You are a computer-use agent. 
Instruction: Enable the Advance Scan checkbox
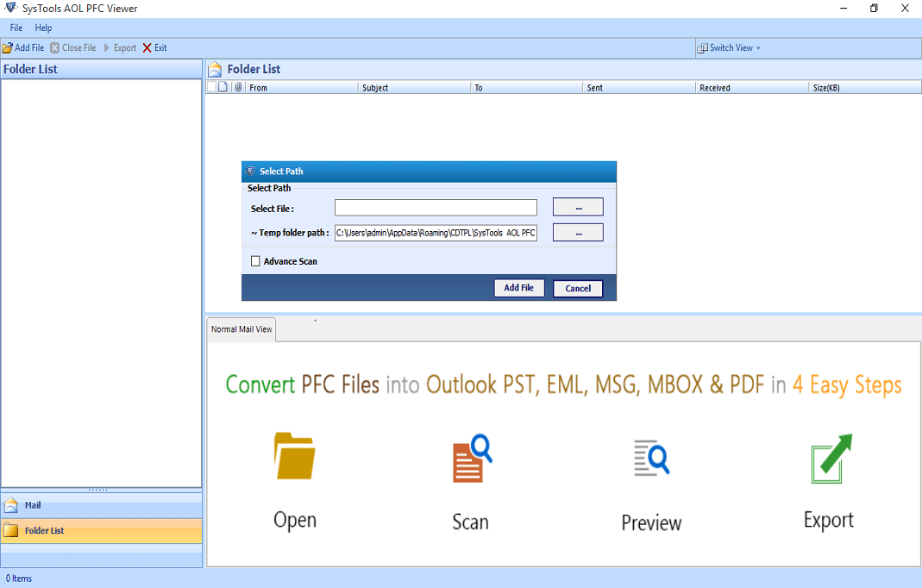[255, 261]
